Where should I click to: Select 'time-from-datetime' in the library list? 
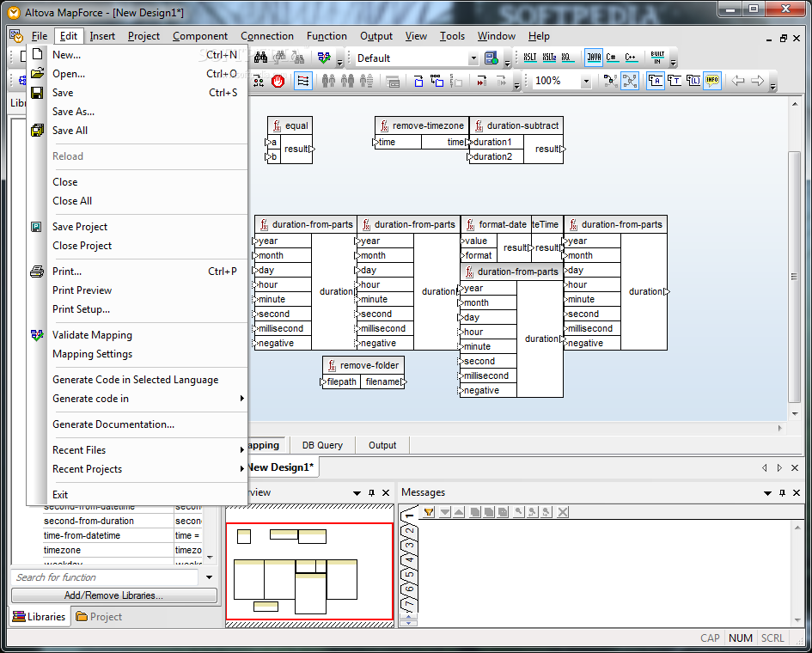coord(82,535)
